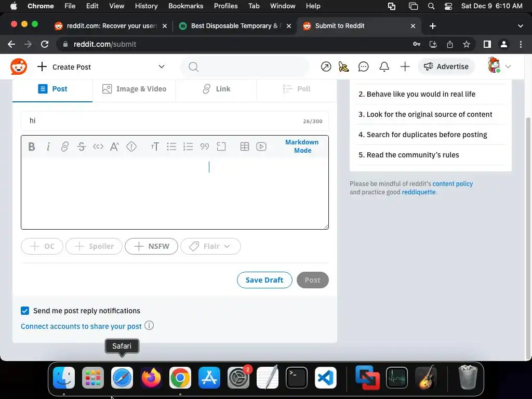Expand the Create Post dropdown
Image resolution: width=532 pixels, height=399 pixels.
[x=162, y=66]
